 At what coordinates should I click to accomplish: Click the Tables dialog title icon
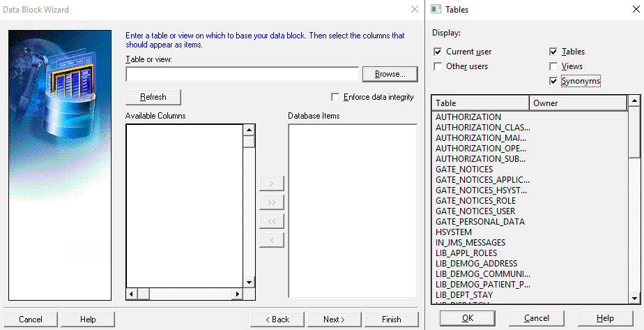[436, 10]
